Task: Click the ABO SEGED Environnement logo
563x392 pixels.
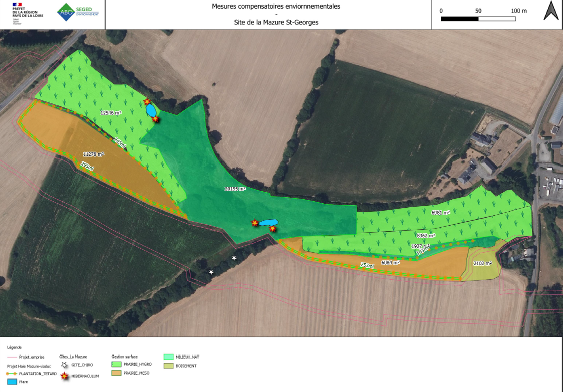Action: [x=77, y=12]
